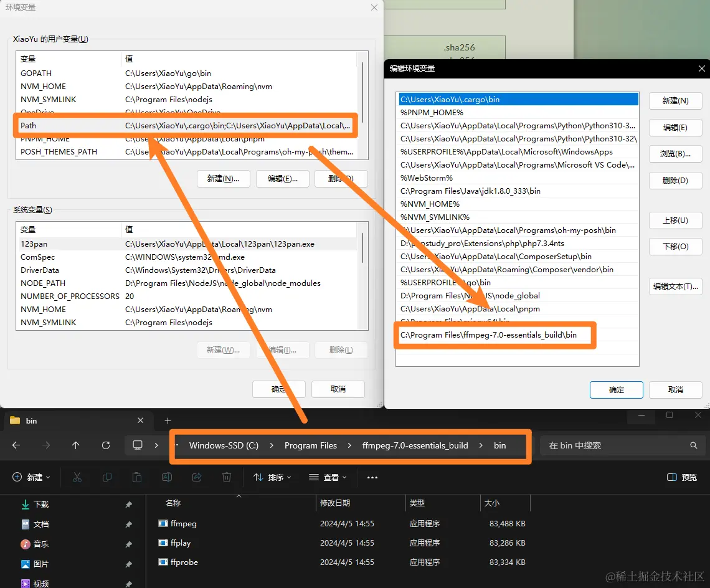
Task: Expand chevron after Program Files breadcrumb
Action: tap(349, 445)
